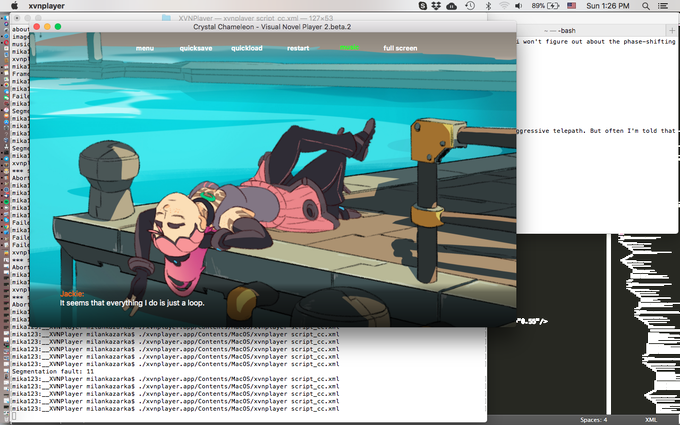680x425 pixels.
Task: Click the Sun 1:26 PM clock
Action: pos(608,6)
